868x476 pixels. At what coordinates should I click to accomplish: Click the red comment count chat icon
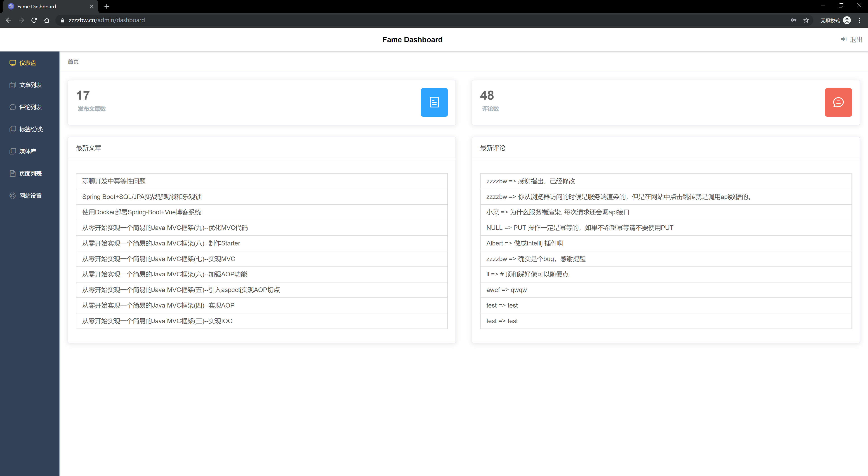point(838,102)
